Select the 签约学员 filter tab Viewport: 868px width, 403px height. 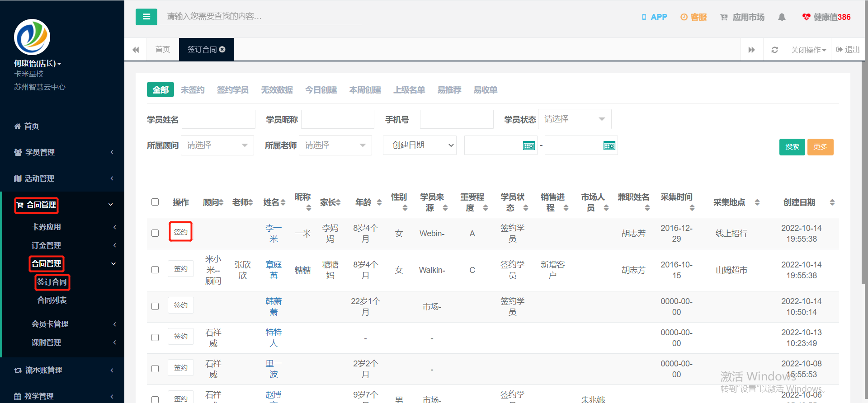pyautogui.click(x=233, y=90)
